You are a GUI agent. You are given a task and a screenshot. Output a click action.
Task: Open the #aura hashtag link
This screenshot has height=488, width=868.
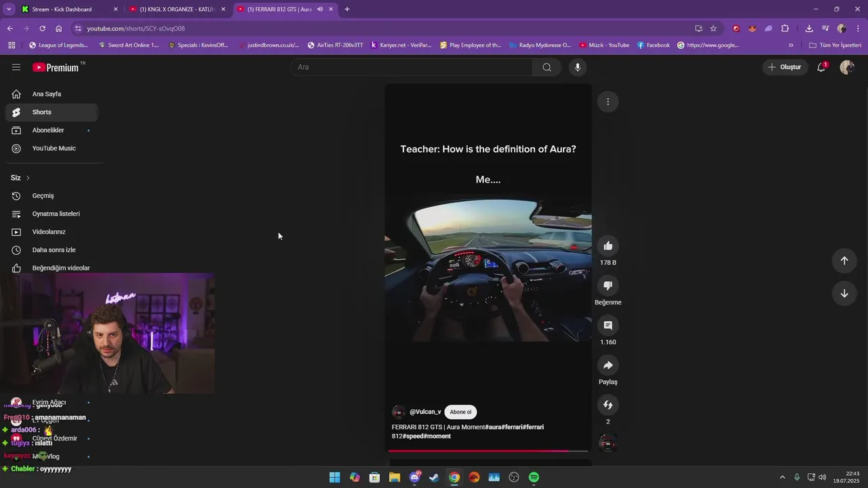click(493, 427)
